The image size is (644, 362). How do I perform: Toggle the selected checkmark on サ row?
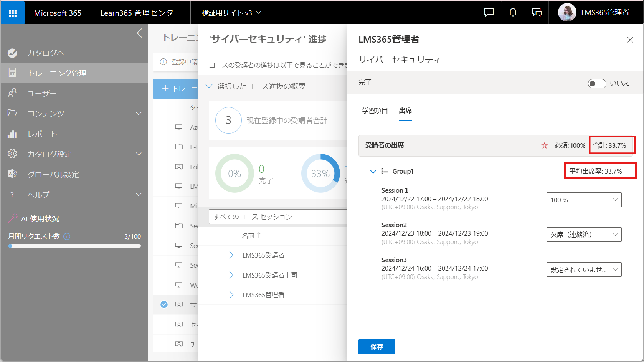coord(164,304)
